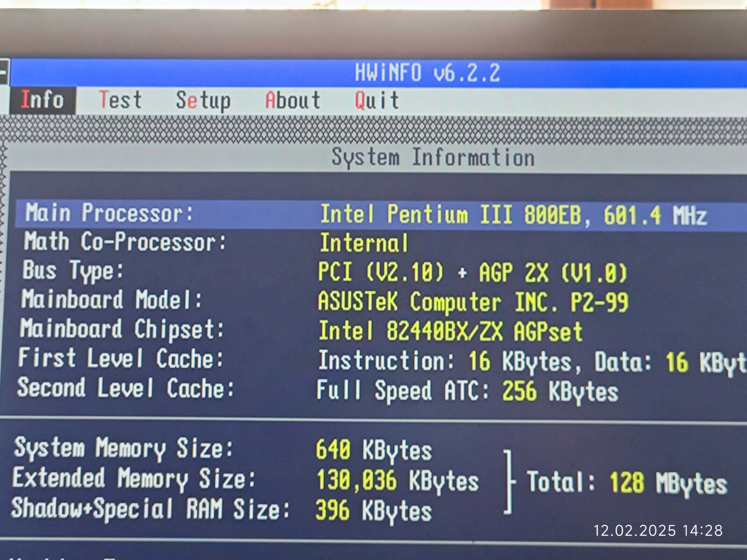This screenshot has width=747, height=560.
Task: Click the Second Level Cache label
Action: pos(125,388)
